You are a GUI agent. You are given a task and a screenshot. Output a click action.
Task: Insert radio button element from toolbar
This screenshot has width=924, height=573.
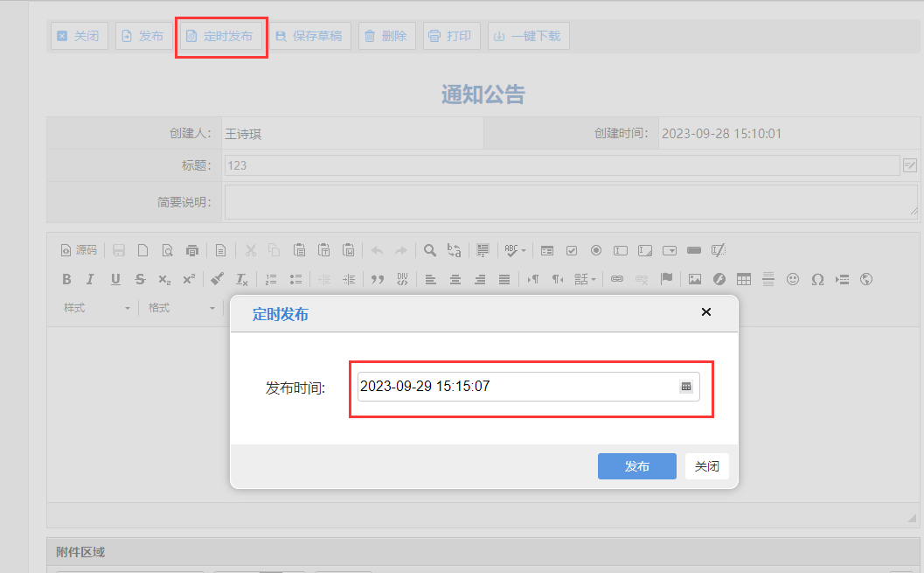click(596, 250)
